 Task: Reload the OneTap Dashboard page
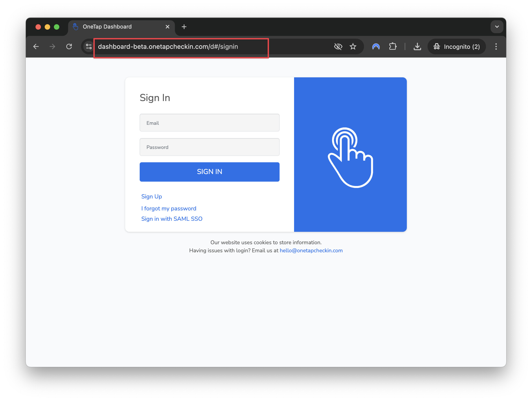(x=69, y=46)
